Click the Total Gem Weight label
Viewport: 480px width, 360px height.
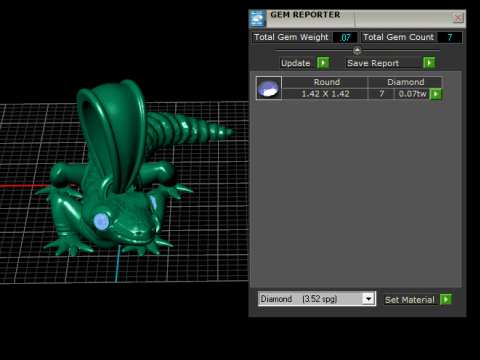click(291, 37)
